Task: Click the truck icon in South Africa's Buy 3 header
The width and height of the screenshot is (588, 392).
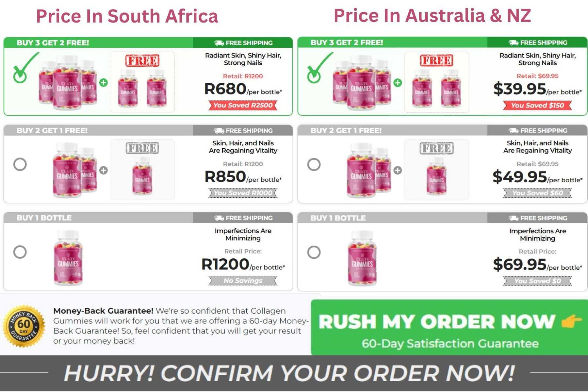Action: pos(219,43)
